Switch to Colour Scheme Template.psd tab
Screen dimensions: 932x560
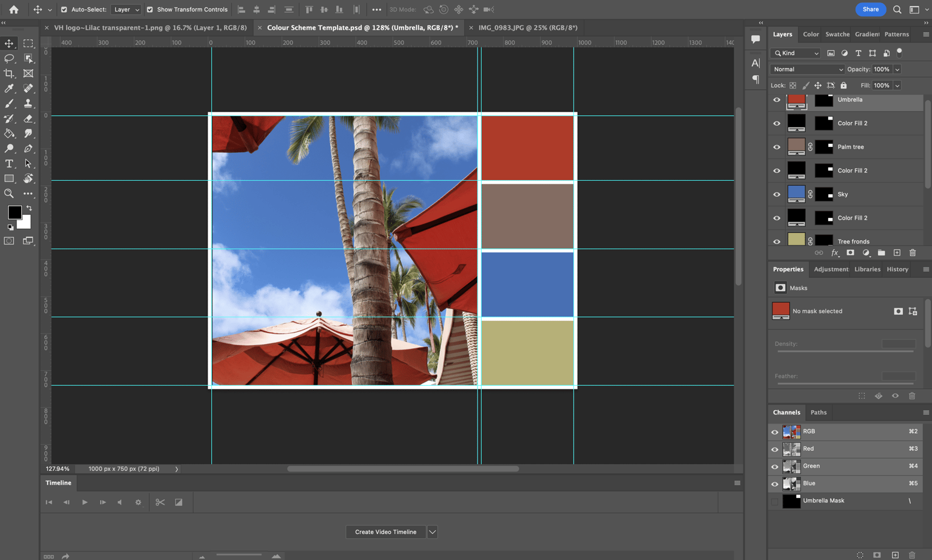pyautogui.click(x=362, y=27)
